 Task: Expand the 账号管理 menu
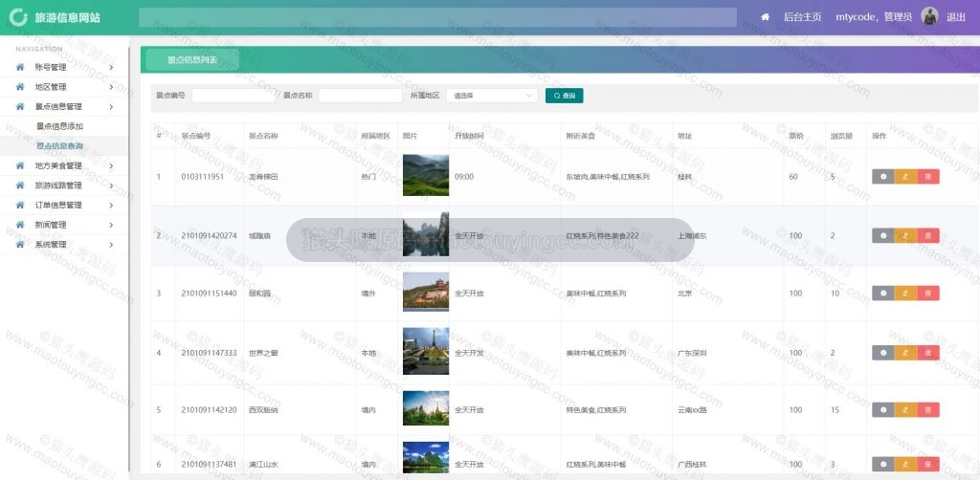[64, 68]
